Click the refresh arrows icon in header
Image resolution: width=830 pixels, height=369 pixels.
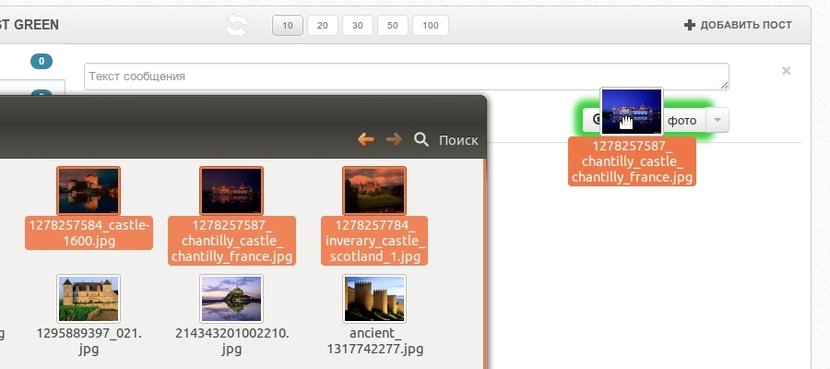coord(236,25)
